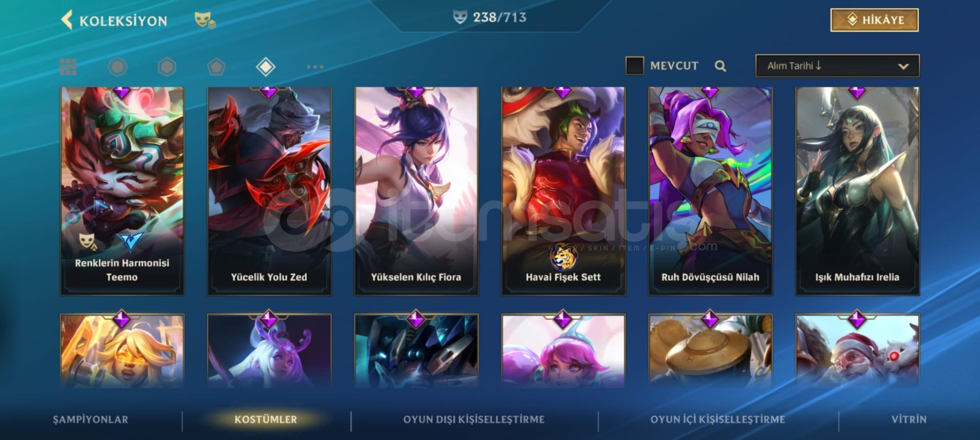Image resolution: width=980 pixels, height=440 pixels.
Task: Open the Havai Fişek Sett skin card
Action: click(x=563, y=191)
